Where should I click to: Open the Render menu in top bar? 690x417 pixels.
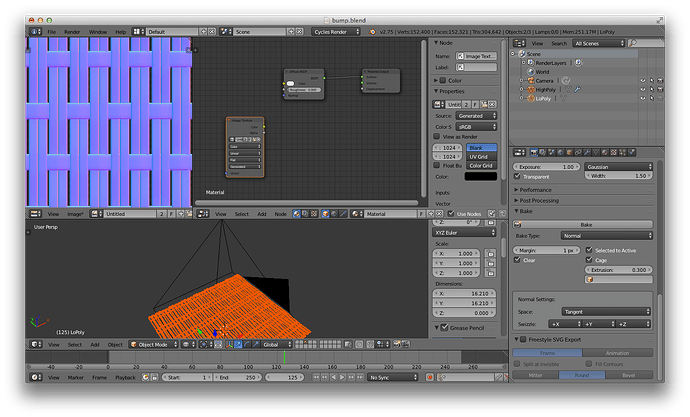(x=72, y=32)
